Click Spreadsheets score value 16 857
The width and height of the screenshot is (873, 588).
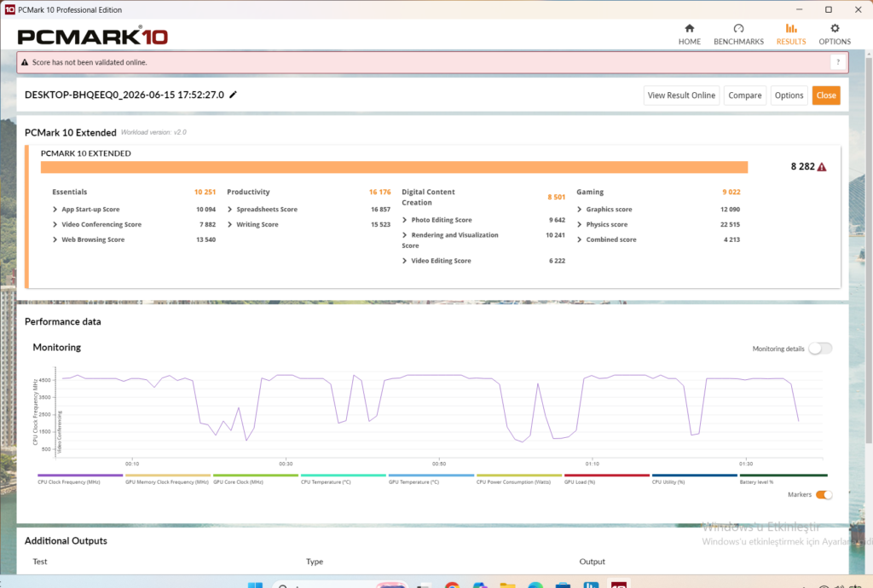[380, 209]
